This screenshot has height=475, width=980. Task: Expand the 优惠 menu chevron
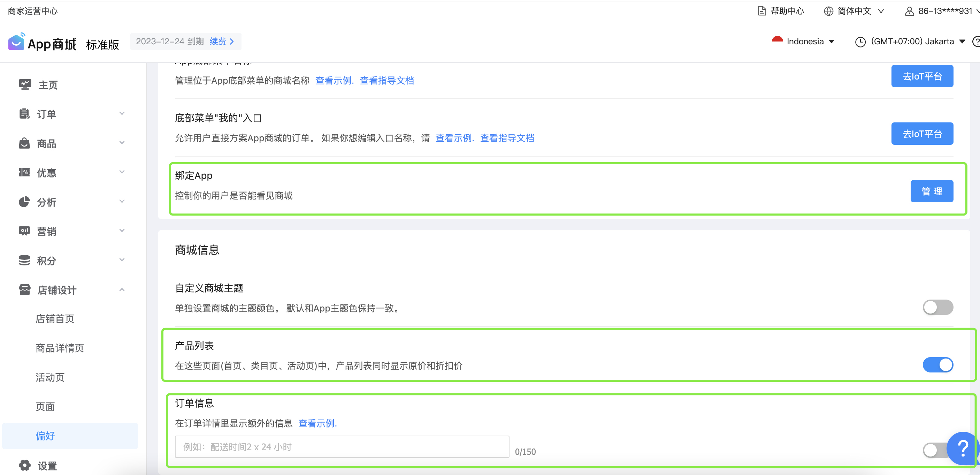pyautogui.click(x=122, y=172)
